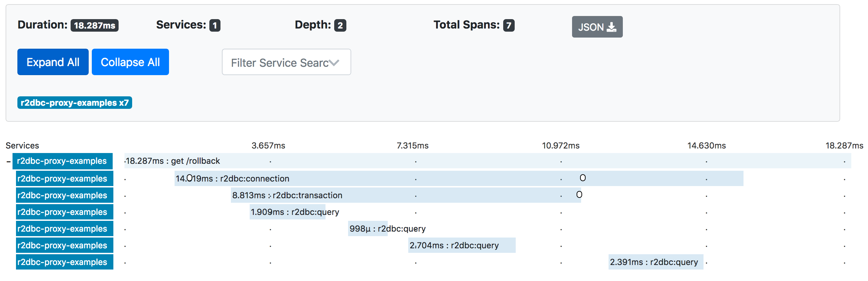The height and width of the screenshot is (281, 868).
Task: Click annotation circle on r2dbc:transaction span
Action: pos(579,194)
